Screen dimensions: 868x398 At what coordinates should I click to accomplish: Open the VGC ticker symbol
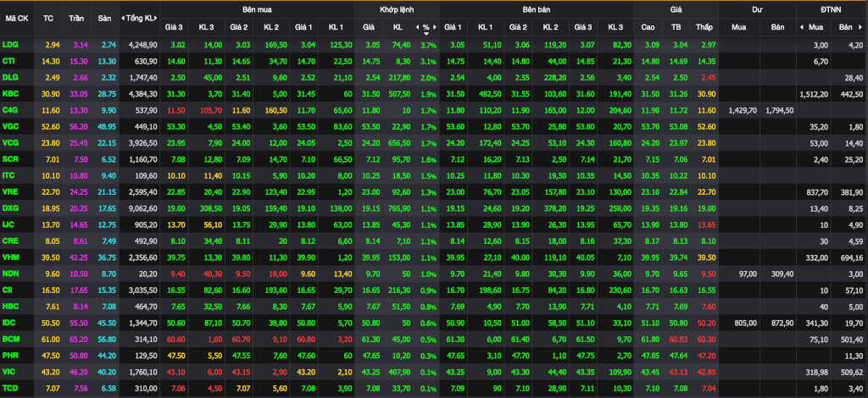(x=10, y=126)
